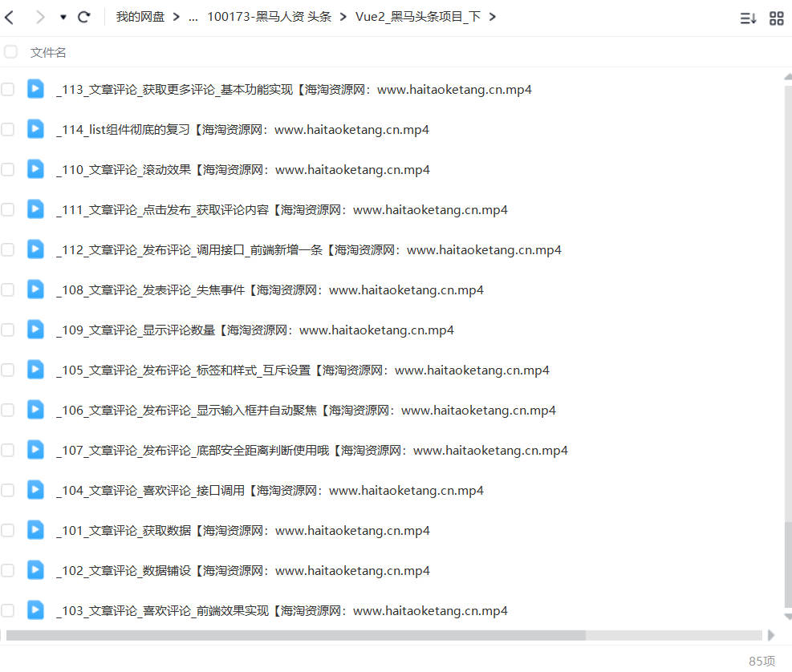This screenshot has width=792, height=672.
Task: Select file name _109_文章评论_显示评论数量
Action: pos(255,330)
